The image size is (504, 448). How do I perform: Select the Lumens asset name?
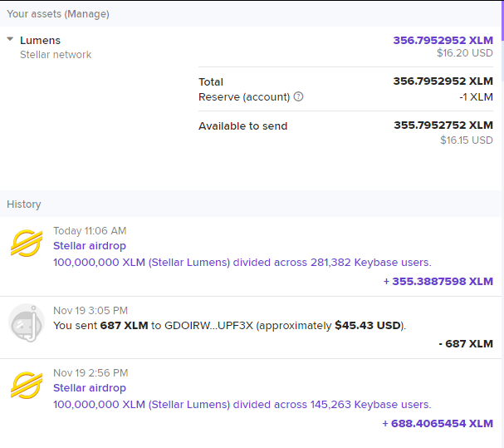[x=40, y=40]
